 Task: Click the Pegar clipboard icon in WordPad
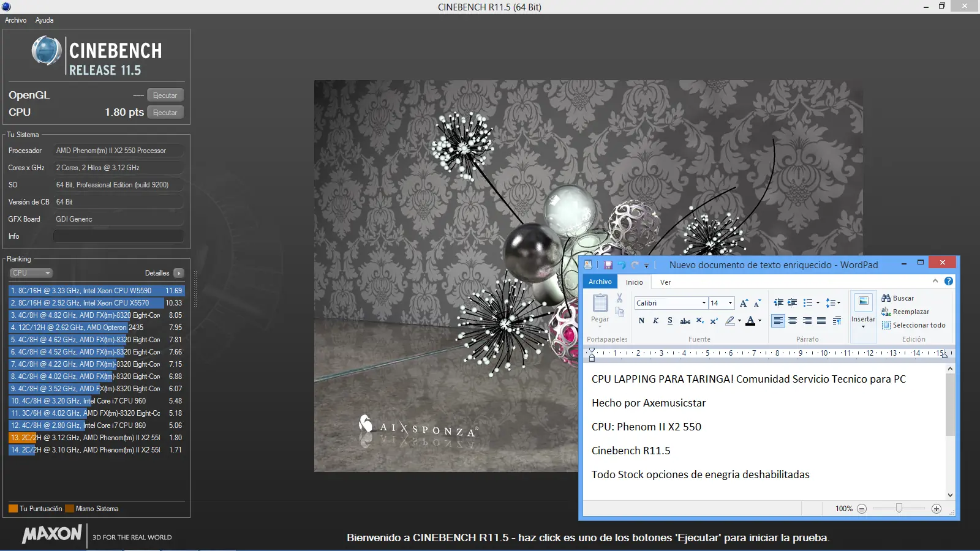(x=600, y=303)
